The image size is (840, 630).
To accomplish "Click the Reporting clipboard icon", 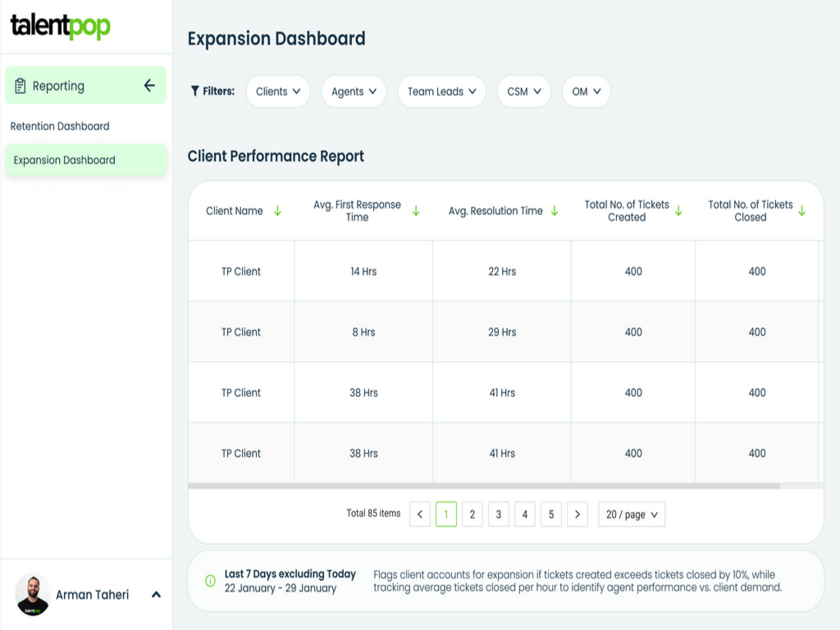I will (x=18, y=85).
